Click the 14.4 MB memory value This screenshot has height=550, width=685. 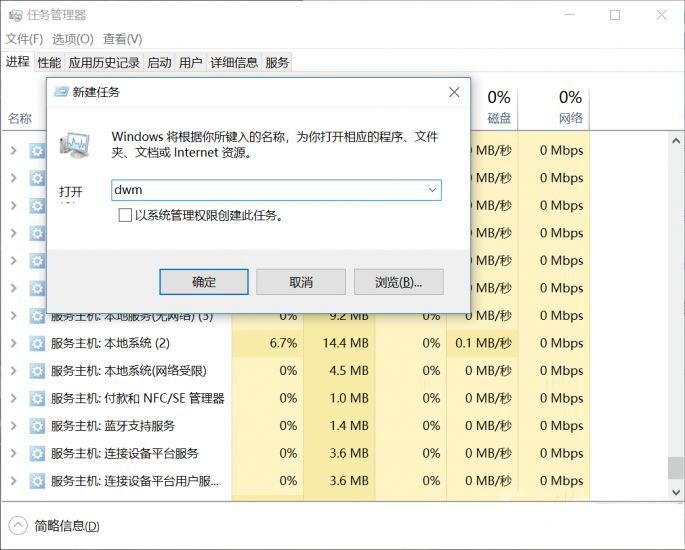[x=346, y=343]
